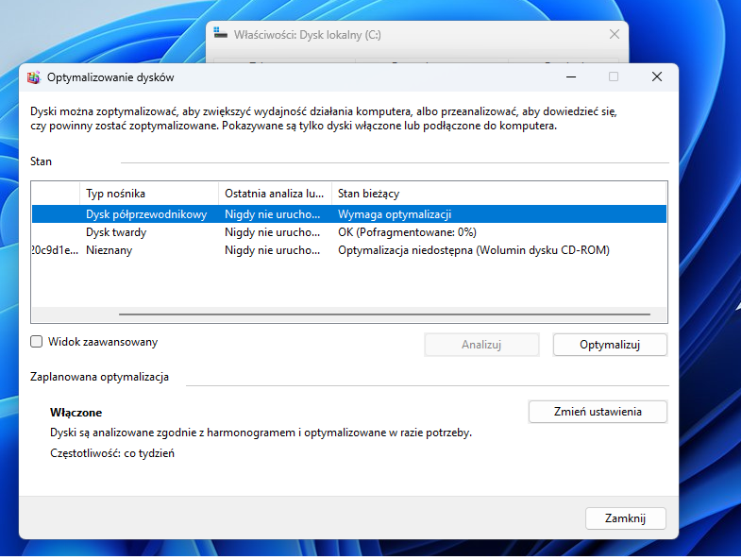Click the Analizuj button
This screenshot has width=741, height=560.
pyautogui.click(x=481, y=345)
